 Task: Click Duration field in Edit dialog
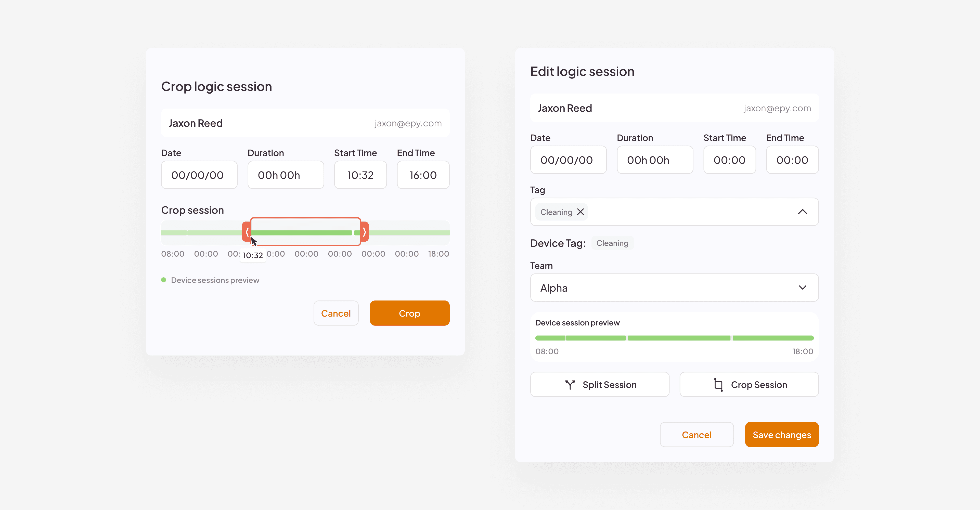click(655, 160)
